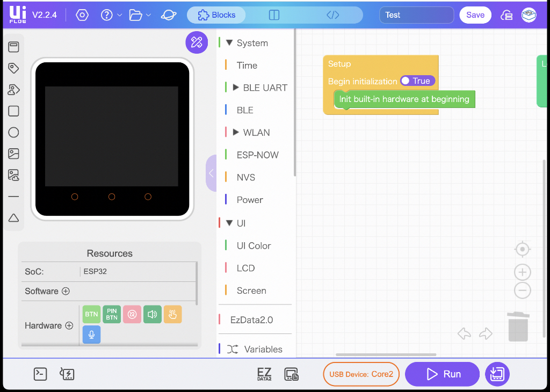This screenshot has height=392, width=550.
Task: Add a Software resource with plus
Action: point(66,291)
